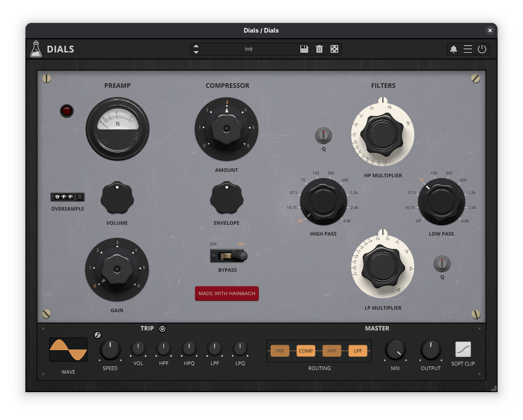
Task: Click the preset down arrow
Action: pos(196,52)
